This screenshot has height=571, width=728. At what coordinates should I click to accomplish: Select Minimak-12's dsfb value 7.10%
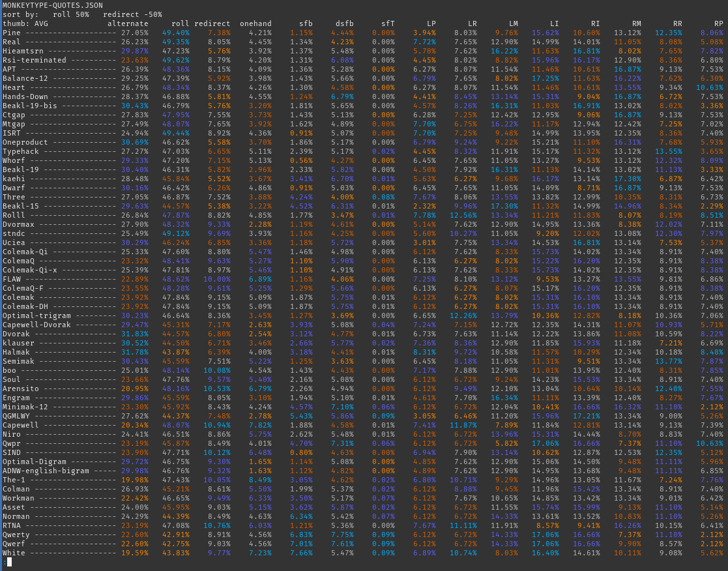coord(342,407)
